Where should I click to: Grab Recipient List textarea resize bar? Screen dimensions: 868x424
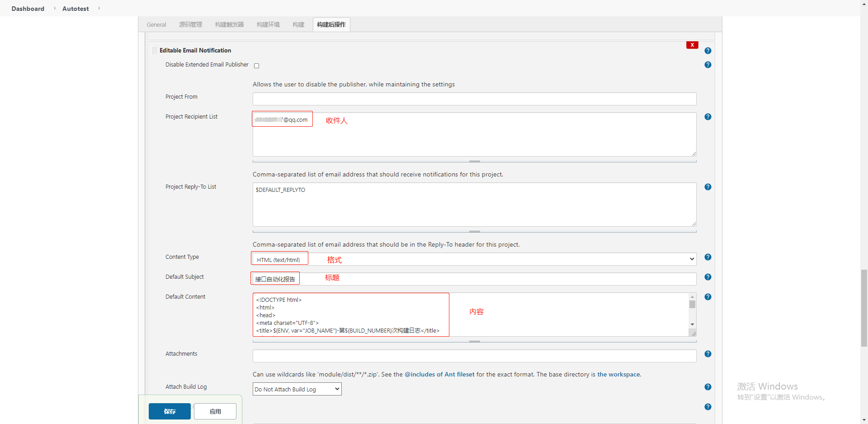pyautogui.click(x=474, y=161)
